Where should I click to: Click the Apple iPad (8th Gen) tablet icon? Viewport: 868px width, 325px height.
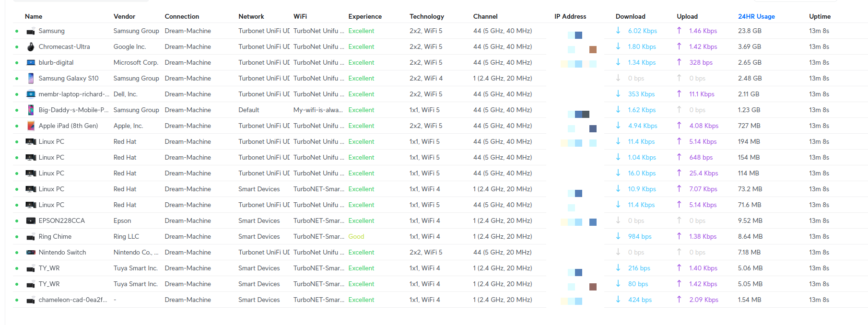31,126
